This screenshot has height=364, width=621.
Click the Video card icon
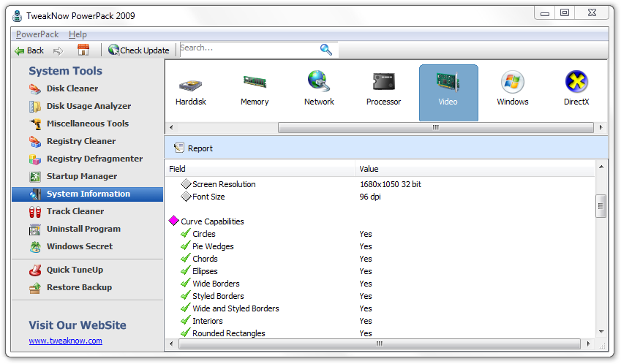tap(448, 92)
